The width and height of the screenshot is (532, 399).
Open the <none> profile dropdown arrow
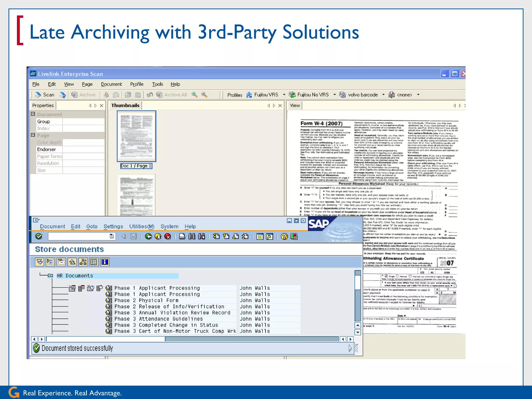tap(418, 95)
